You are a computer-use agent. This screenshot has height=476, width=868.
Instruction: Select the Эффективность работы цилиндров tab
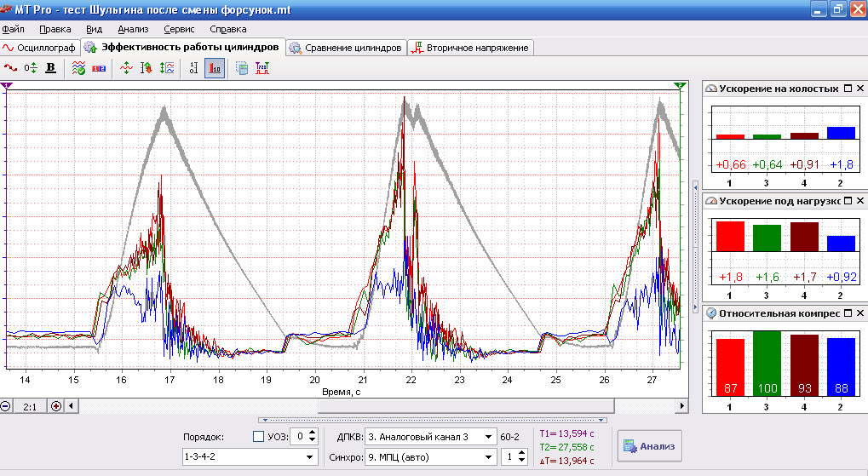[183, 47]
